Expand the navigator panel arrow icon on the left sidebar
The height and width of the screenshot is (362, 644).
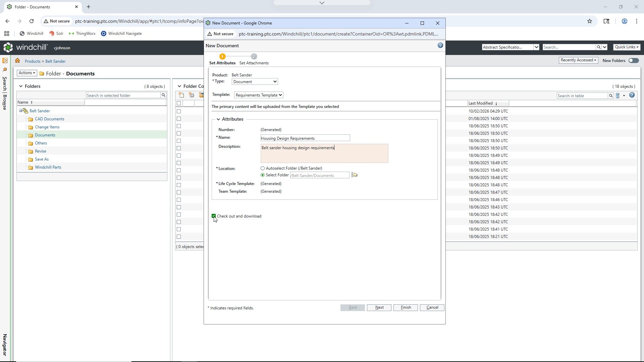click(x=5, y=61)
